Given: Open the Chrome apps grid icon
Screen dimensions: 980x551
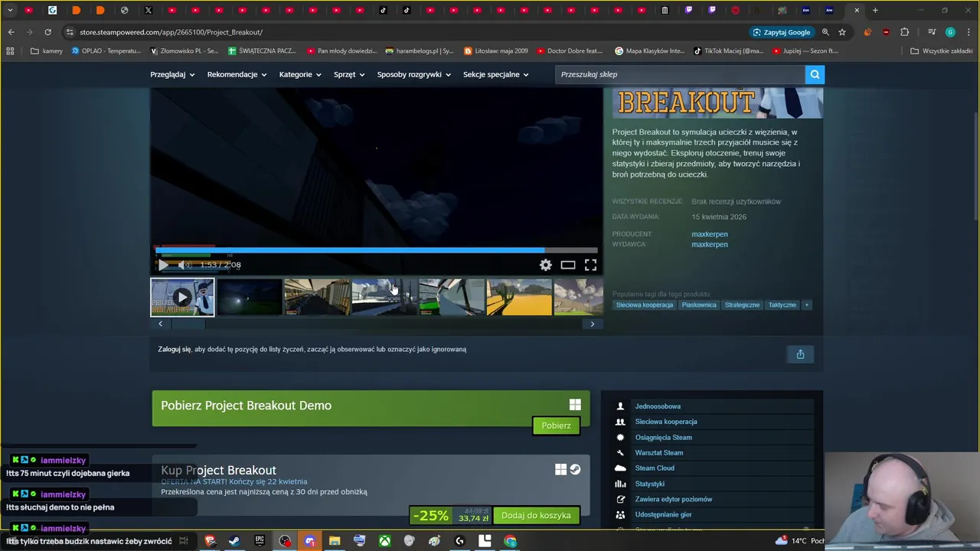Looking at the screenshot, I should point(10,51).
